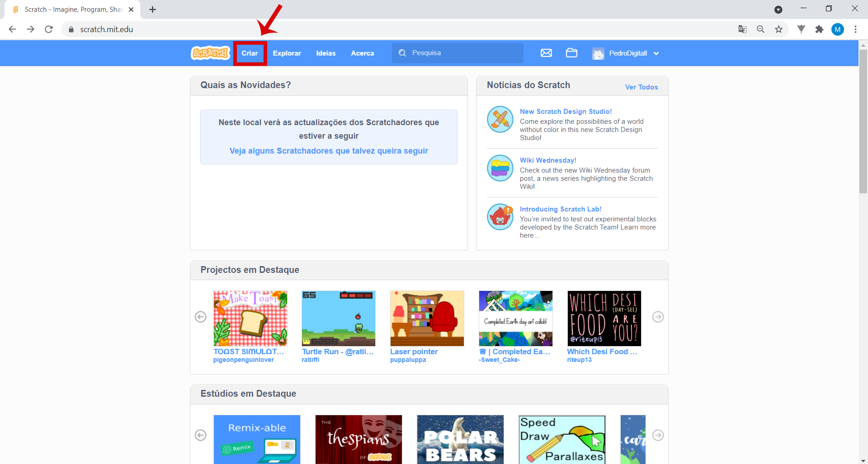Click the Google Translate icon in address bar
Screen dimensions: 868x464
coord(742,29)
